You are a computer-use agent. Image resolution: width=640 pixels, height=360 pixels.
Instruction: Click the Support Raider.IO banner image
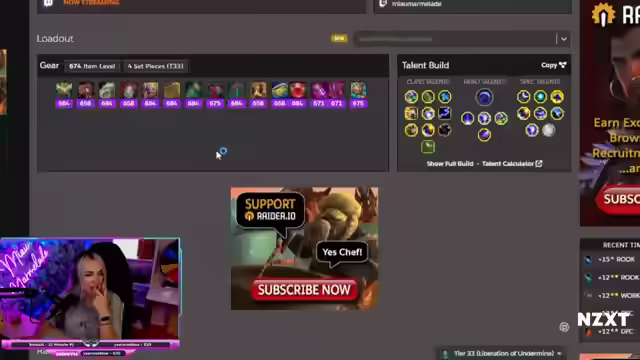tap(304, 248)
